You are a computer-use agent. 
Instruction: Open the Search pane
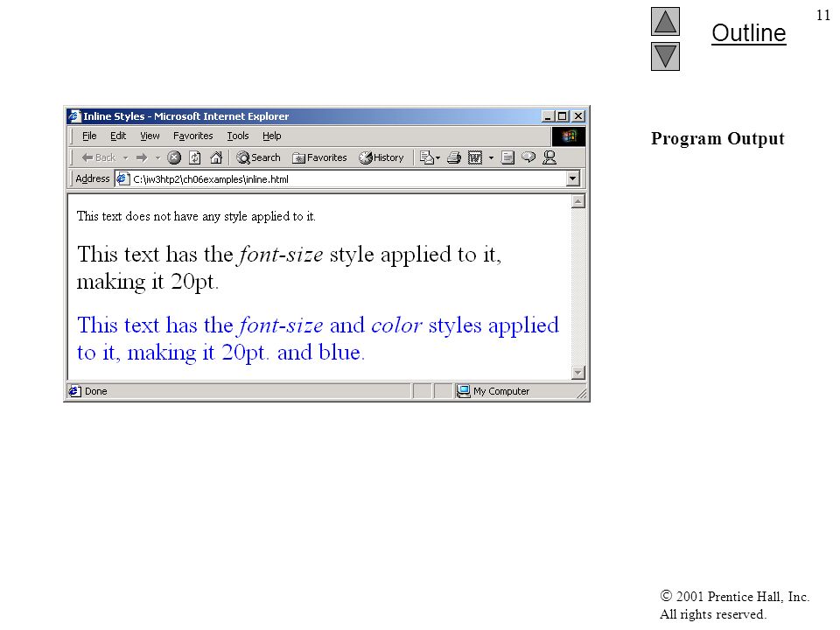258,157
